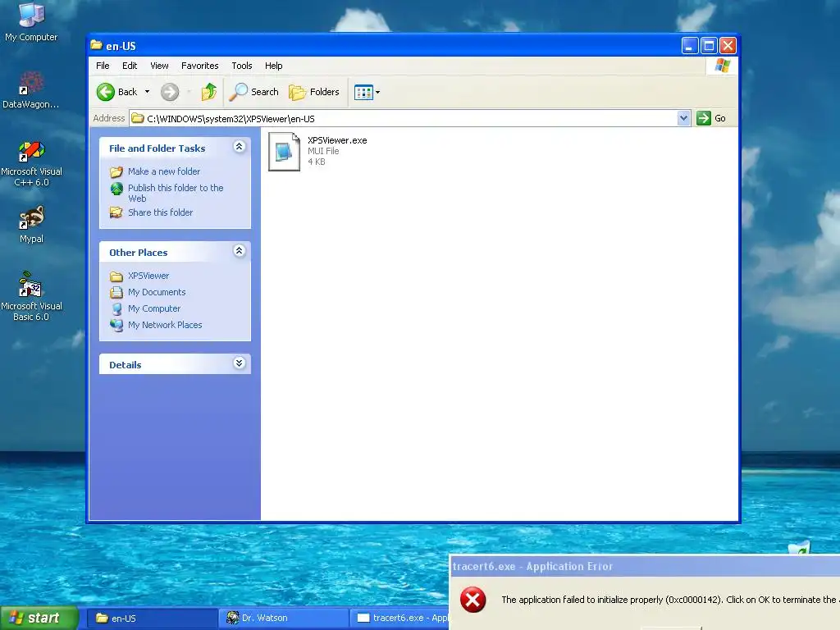Screen dimensions: 840x630
Task: Click the My Computer icon in Other Places
Action: [x=116, y=308]
